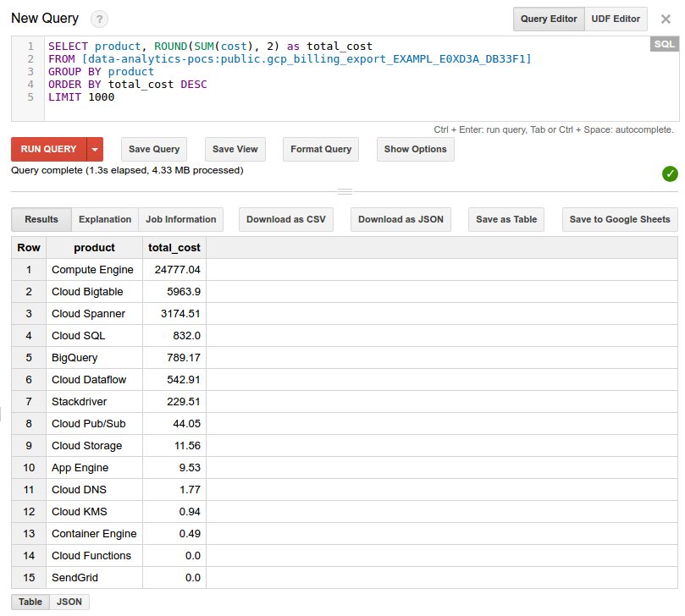Click the green query valid checkmark
This screenshot has height=616, width=685.
pos(670,173)
